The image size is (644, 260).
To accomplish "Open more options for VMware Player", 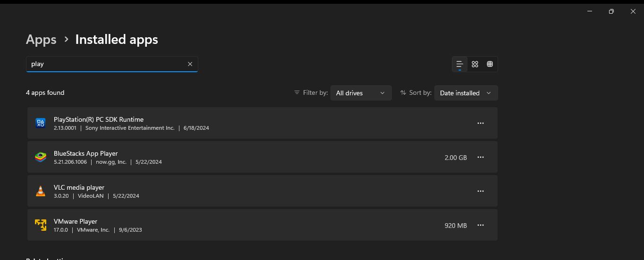I will click(481, 225).
